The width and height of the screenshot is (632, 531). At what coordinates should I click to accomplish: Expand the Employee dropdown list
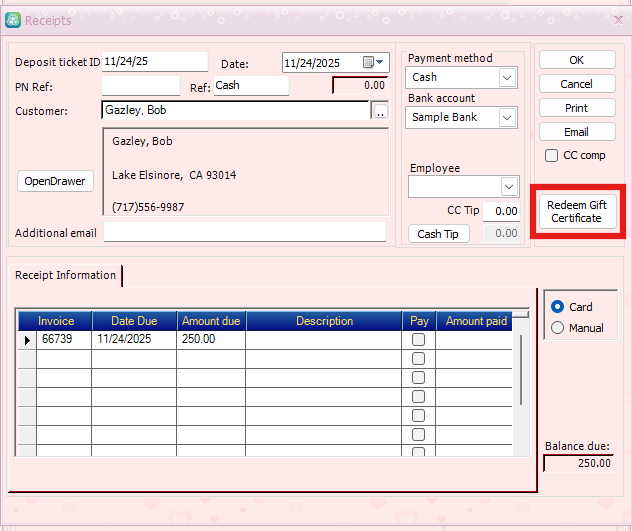[x=509, y=187]
